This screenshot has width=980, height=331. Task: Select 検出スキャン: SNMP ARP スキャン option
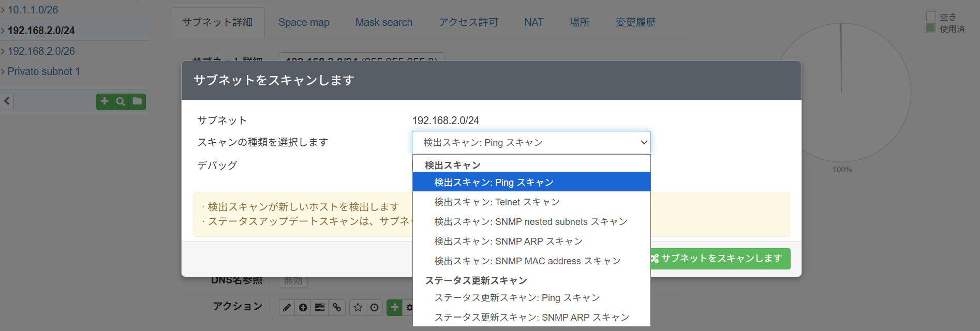531,241
